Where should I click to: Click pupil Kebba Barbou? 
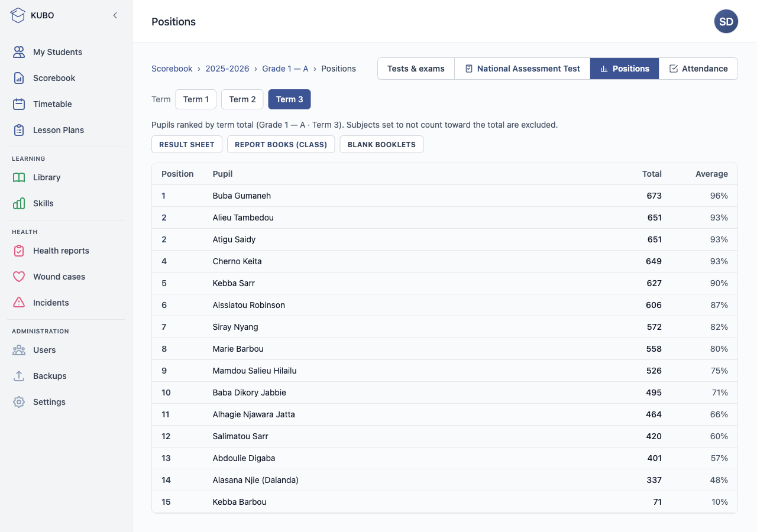tap(240, 502)
